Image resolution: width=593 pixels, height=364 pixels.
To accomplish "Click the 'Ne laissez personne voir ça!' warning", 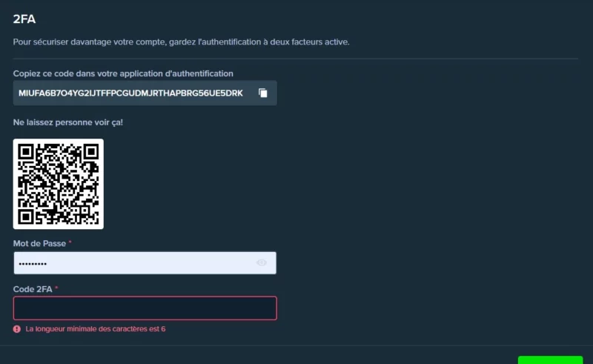I will [x=68, y=122].
